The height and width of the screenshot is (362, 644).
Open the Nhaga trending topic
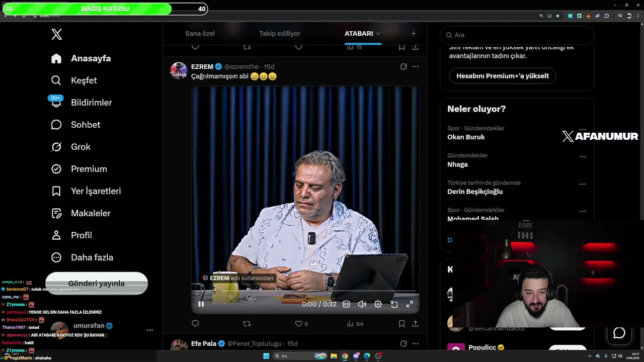point(457,164)
